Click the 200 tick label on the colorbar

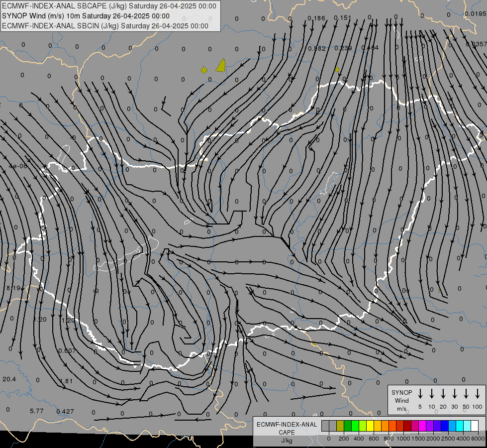(x=344, y=439)
